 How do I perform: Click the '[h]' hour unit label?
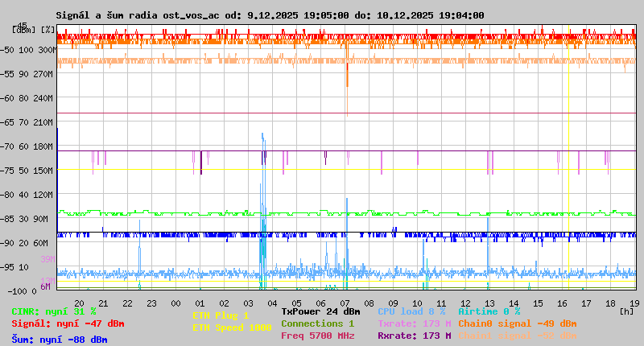[x=627, y=311]
